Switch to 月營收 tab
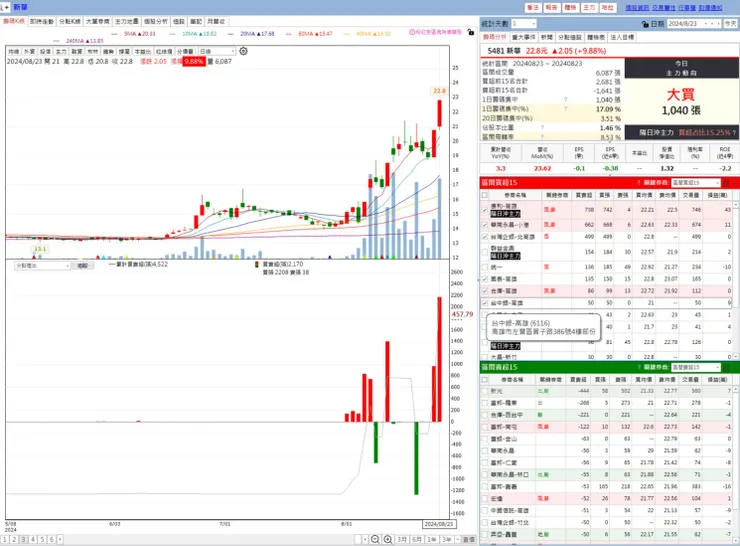Viewport: 740px width, 546px height. (x=216, y=21)
